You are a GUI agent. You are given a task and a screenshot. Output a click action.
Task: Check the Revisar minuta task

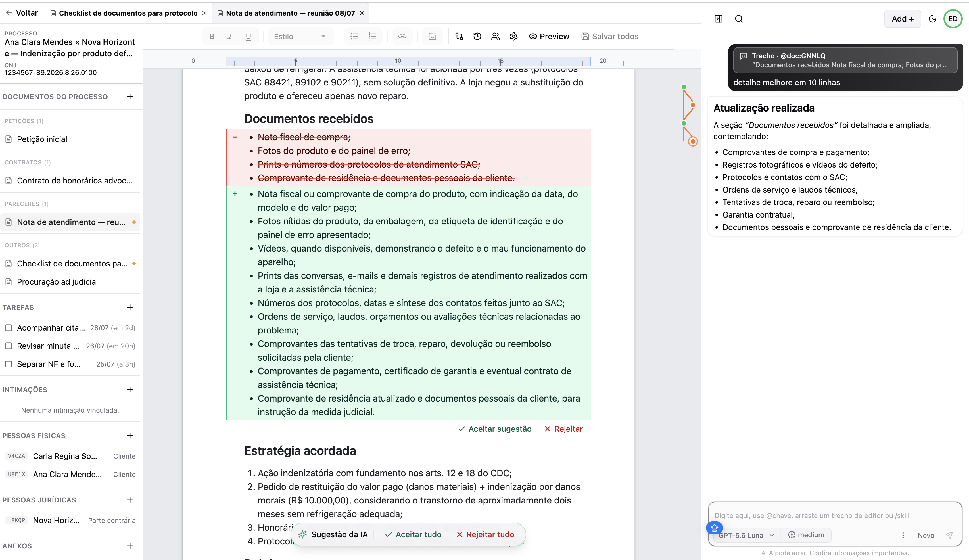click(x=9, y=346)
